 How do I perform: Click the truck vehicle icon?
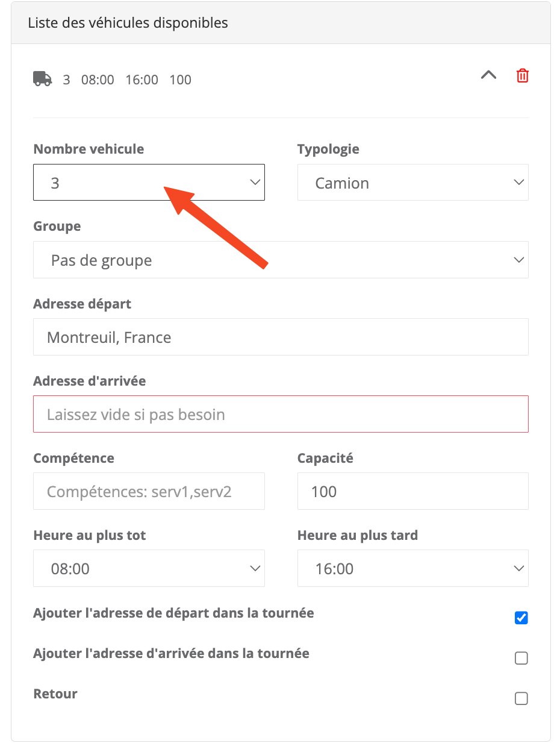pyautogui.click(x=42, y=79)
